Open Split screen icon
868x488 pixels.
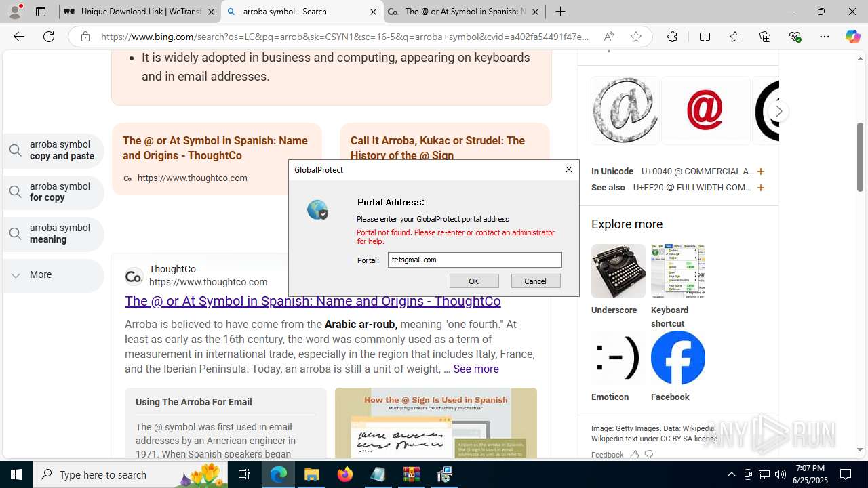point(705,37)
